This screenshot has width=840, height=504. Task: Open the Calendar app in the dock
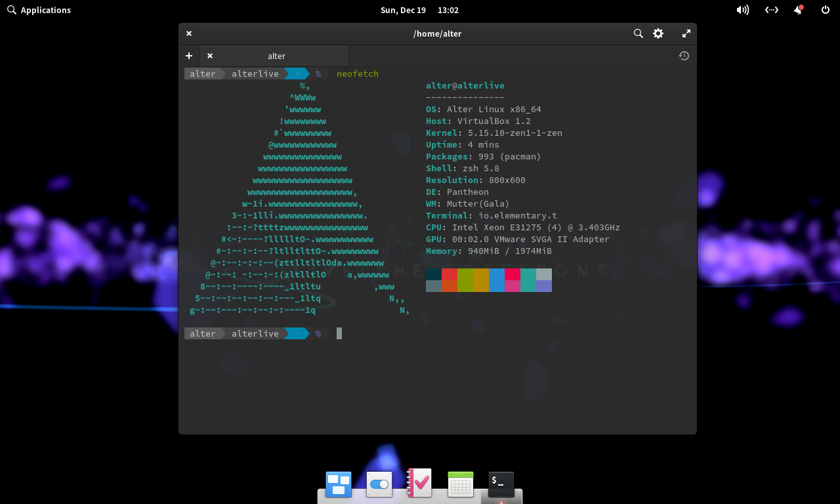coord(461,484)
